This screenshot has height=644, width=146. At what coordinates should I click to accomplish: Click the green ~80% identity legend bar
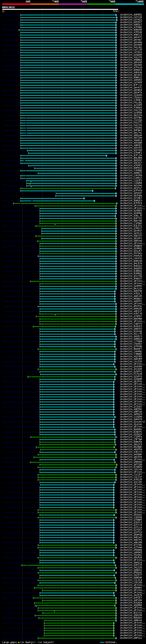(x=101, y=4)
